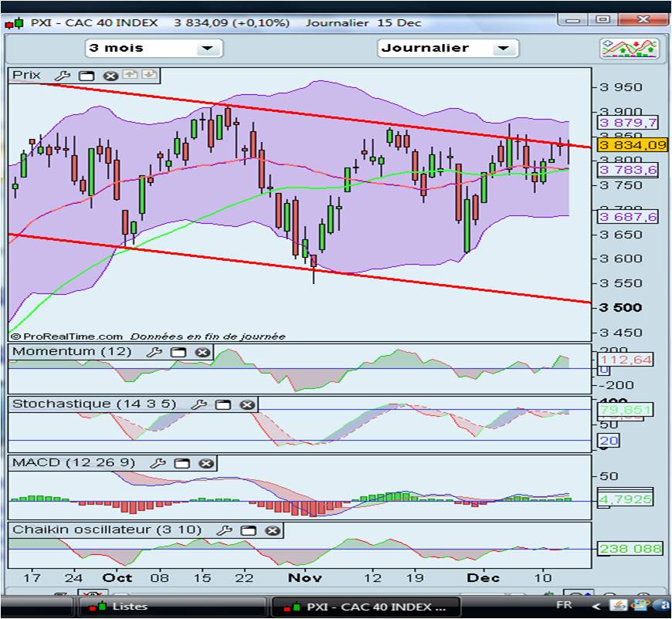The image size is (672, 619).
Task: Click the Chaikin value 238 088
Action: click(x=630, y=548)
